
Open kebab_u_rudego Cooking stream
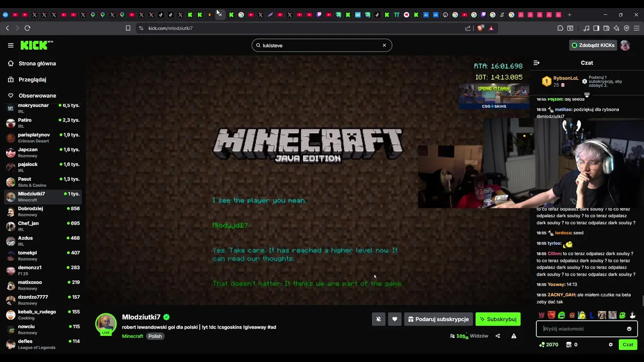(43, 315)
